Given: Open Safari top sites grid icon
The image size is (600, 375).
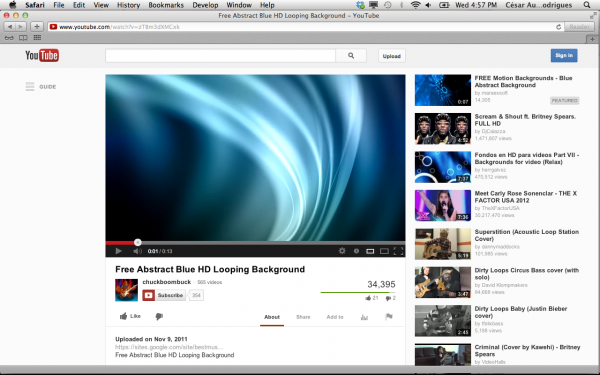Looking at the screenshot, I should pyautogui.click(x=37, y=38).
